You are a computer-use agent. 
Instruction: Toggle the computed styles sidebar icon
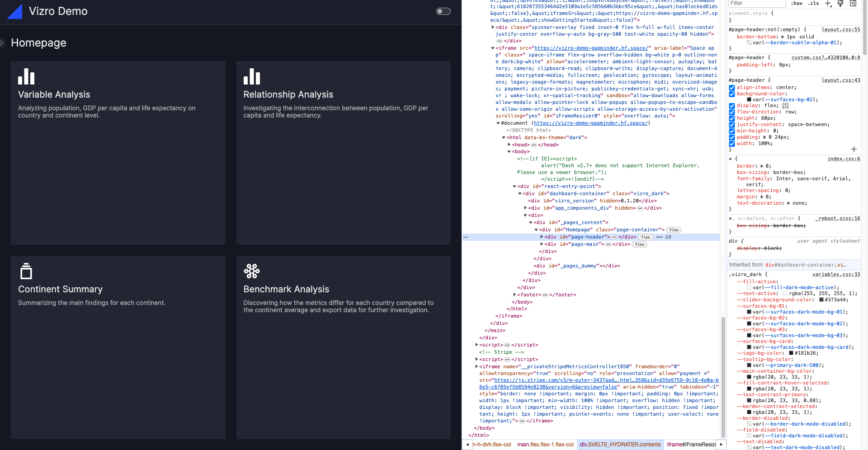[x=853, y=4]
